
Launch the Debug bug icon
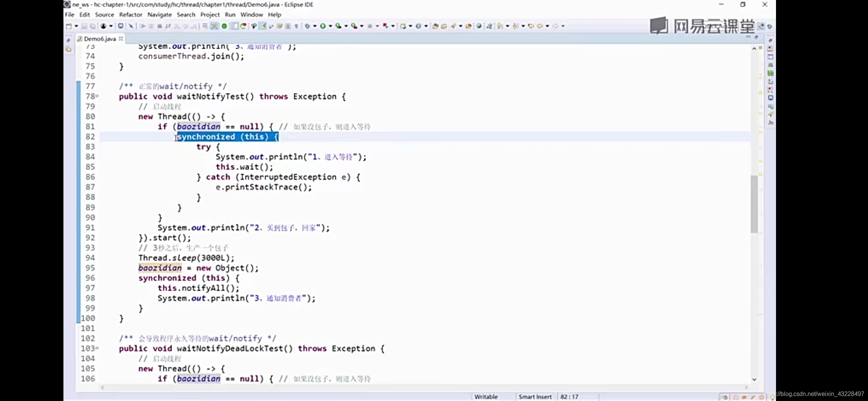[x=308, y=26]
